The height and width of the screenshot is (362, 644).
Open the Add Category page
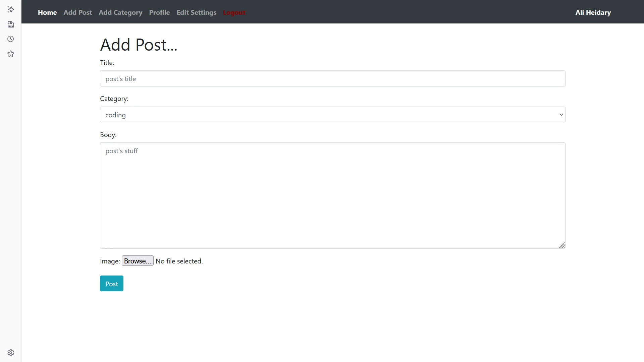120,12
